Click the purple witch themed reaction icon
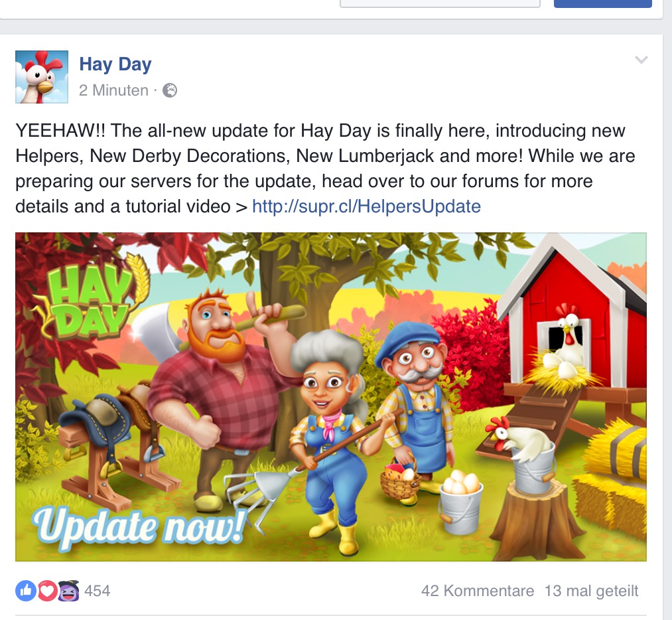 pyautogui.click(x=68, y=590)
